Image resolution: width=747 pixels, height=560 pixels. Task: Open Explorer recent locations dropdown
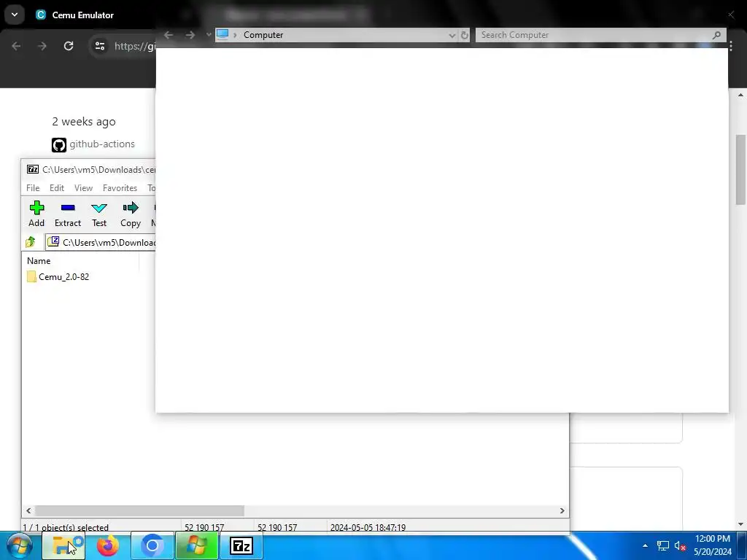(x=208, y=35)
